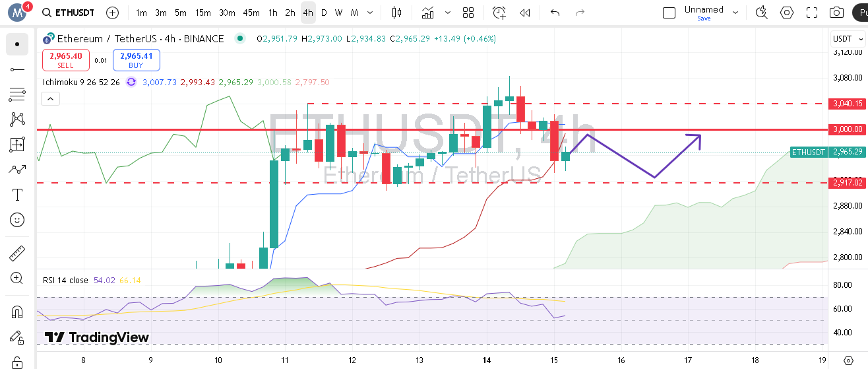
Task: Switch to the 5m timeframe
Action: point(181,13)
